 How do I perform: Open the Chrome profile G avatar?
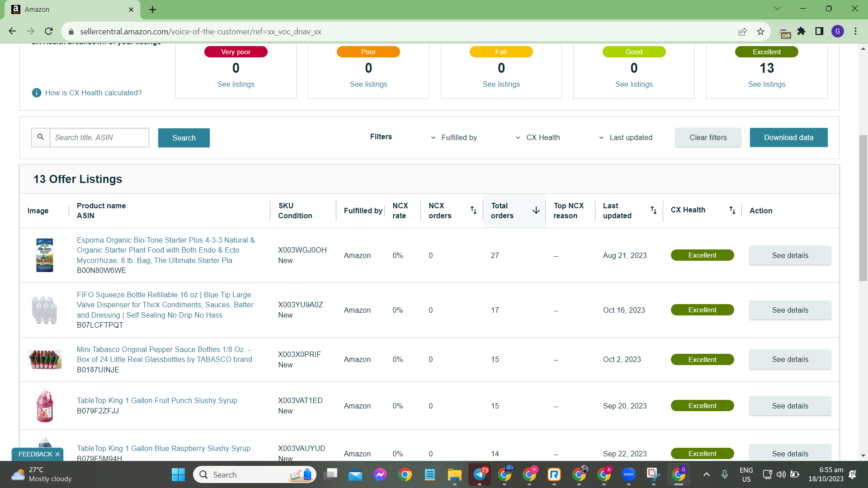click(838, 31)
